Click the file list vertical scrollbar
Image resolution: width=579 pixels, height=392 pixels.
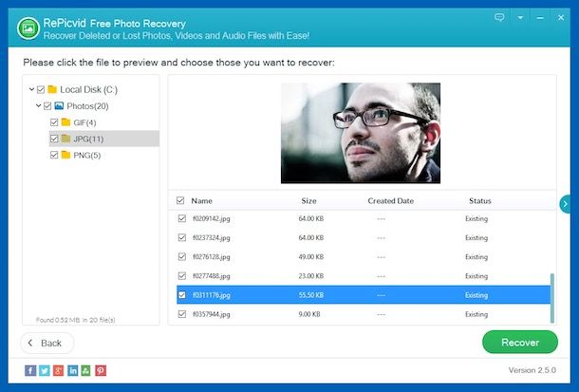(552, 298)
